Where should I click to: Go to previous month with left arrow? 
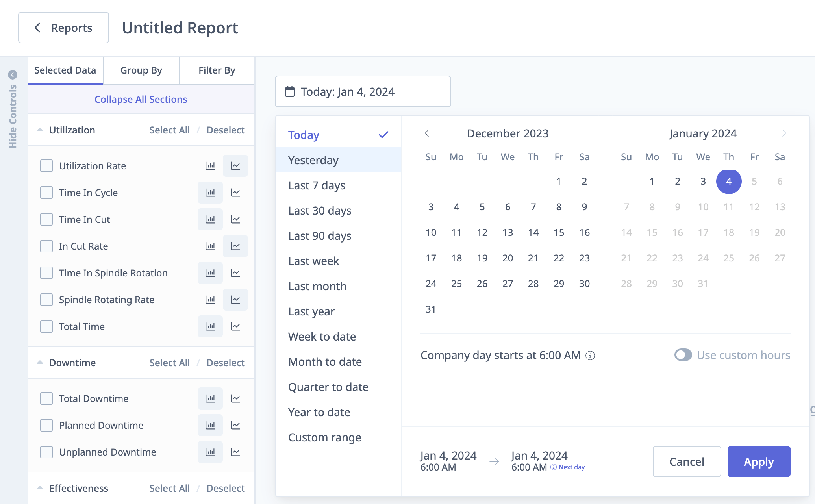(429, 133)
